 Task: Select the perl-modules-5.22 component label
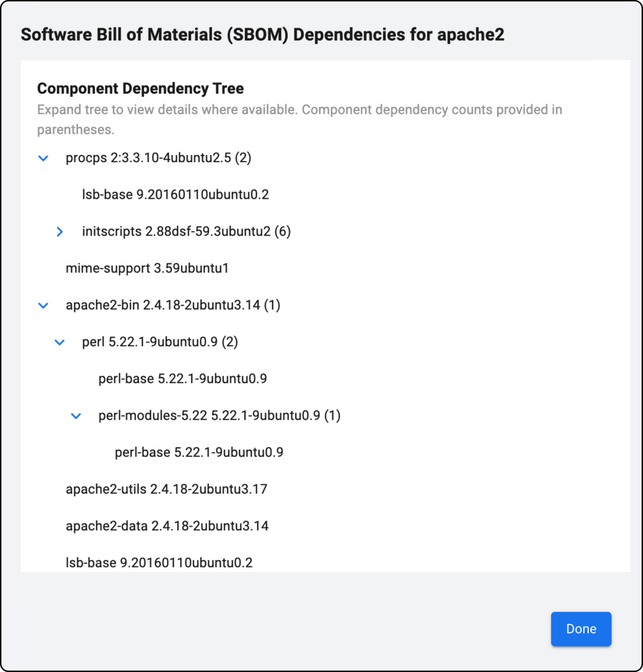[x=220, y=416]
